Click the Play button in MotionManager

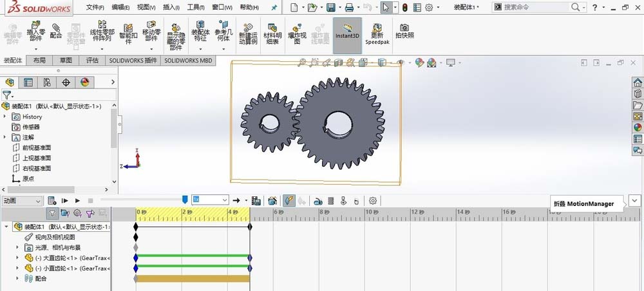tap(78, 201)
